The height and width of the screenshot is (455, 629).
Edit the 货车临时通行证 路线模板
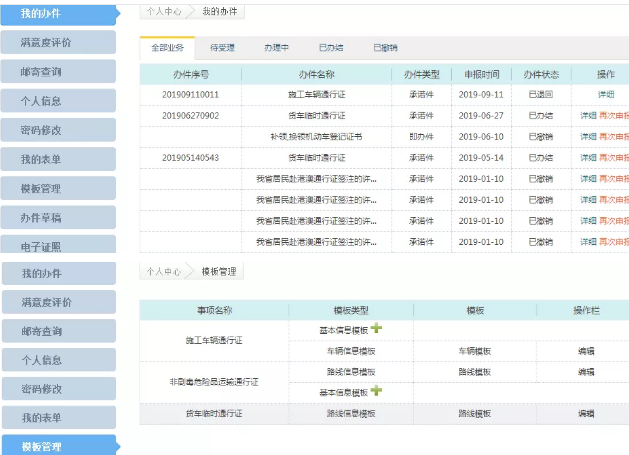[586, 413]
